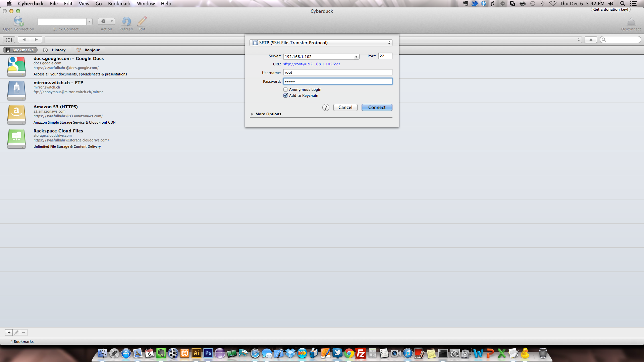Open Illustrator from the Dock

point(196,353)
